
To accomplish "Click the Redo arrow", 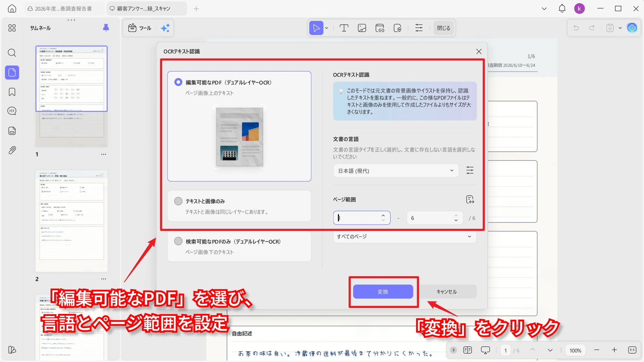I will [x=592, y=28].
